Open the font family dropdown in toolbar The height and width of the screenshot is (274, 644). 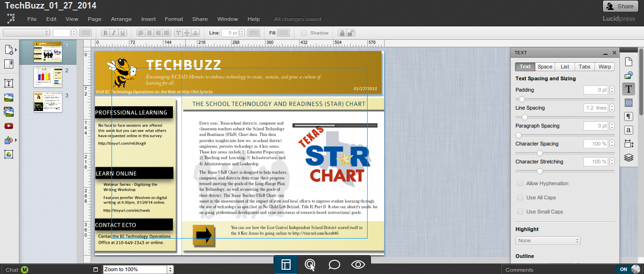(x=26, y=33)
